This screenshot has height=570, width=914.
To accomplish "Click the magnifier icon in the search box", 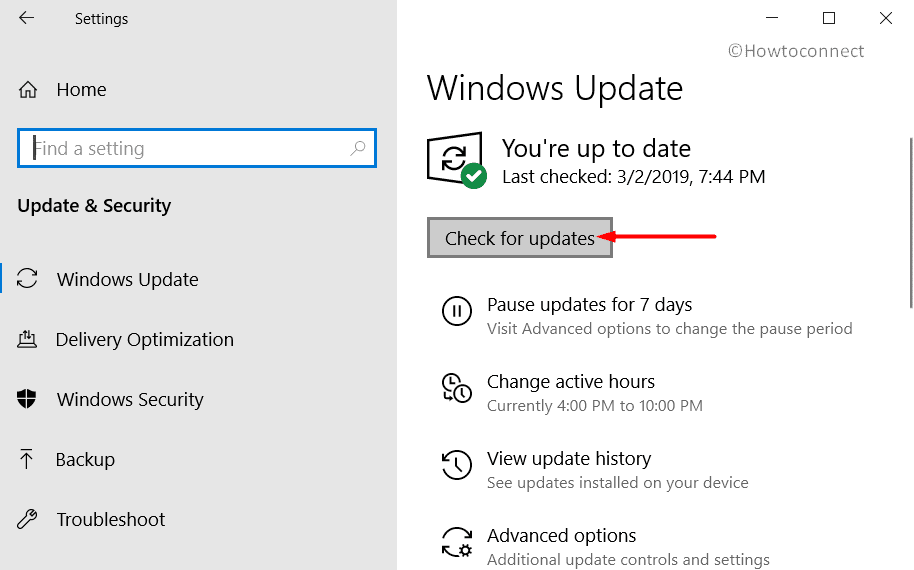I will click(357, 148).
